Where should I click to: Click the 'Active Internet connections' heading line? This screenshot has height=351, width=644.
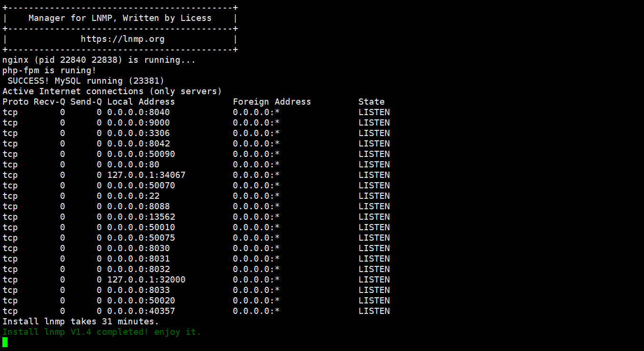coord(112,91)
